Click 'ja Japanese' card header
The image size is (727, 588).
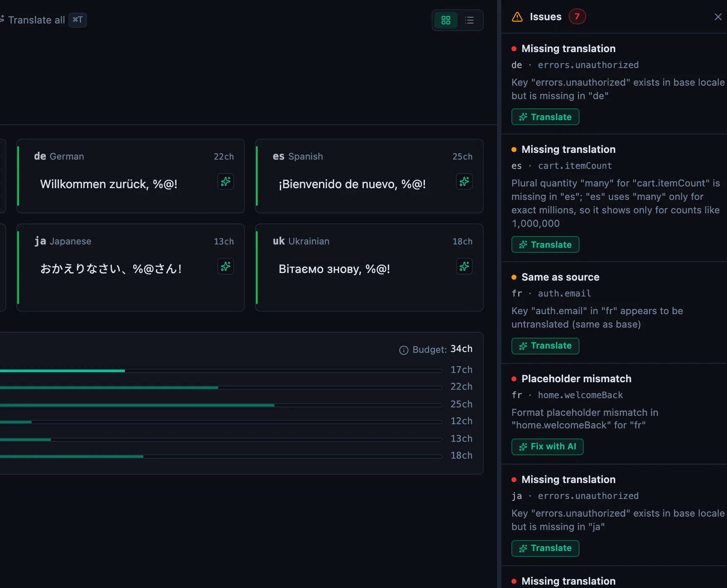point(63,241)
